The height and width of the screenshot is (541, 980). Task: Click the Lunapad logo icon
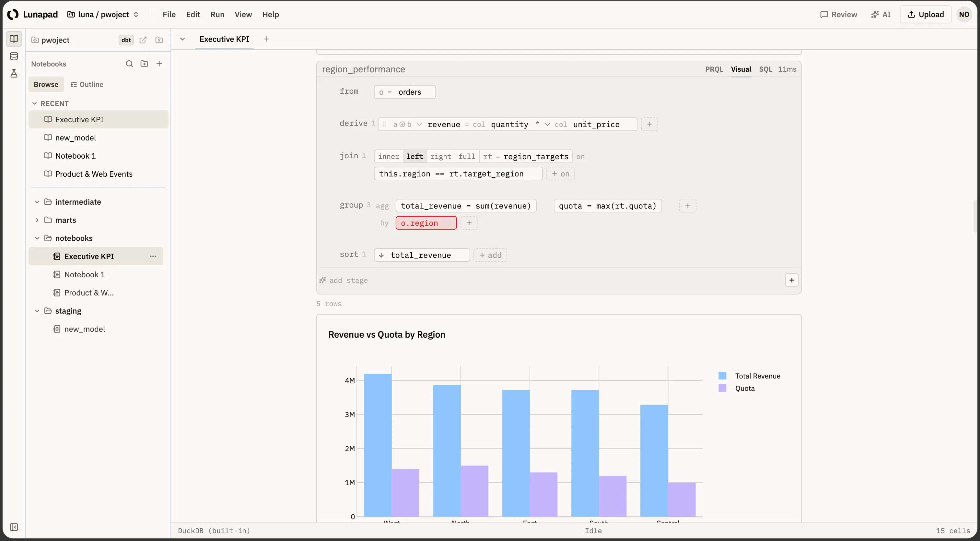point(13,15)
